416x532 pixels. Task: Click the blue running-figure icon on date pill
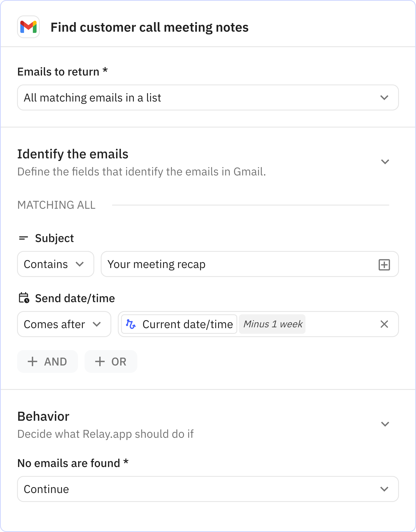tap(131, 324)
